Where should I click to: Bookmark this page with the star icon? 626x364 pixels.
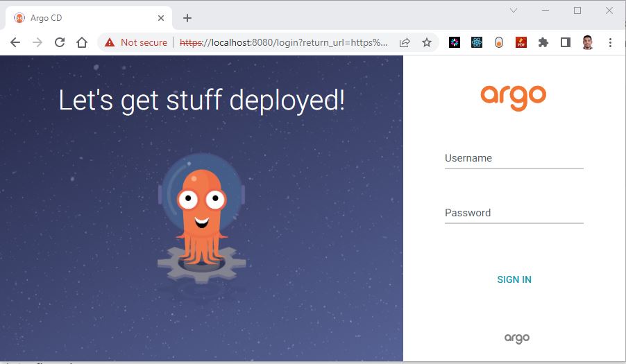pyautogui.click(x=427, y=42)
